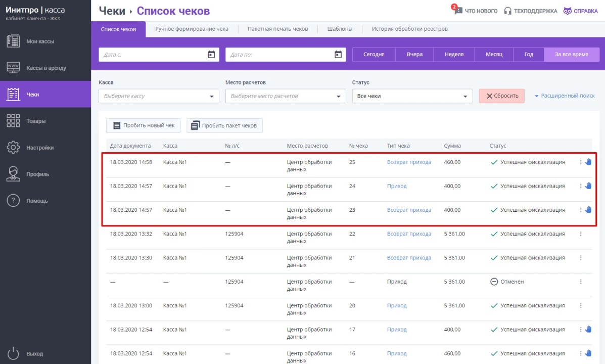The width and height of the screenshot is (605, 364).
Task: Click hand icon on receipt №16 row
Action: [x=588, y=353]
